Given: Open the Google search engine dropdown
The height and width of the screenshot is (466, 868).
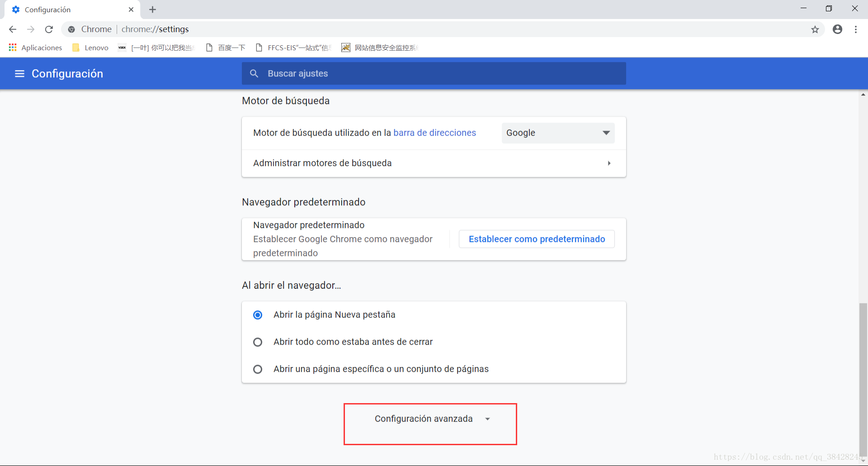Looking at the screenshot, I should click(x=558, y=133).
